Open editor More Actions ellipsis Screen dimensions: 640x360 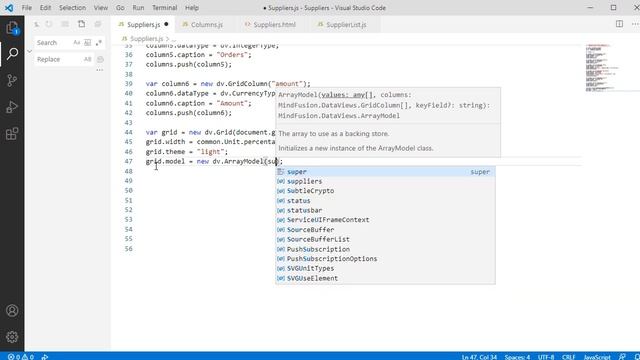tap(635, 24)
